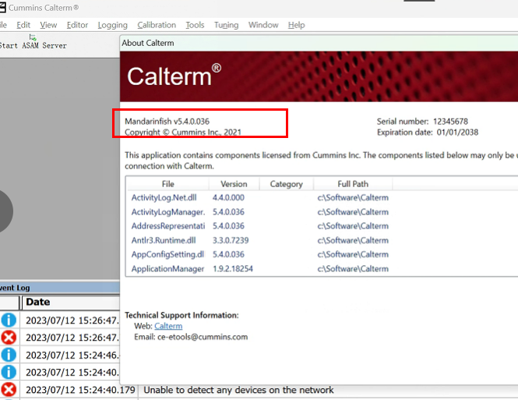The width and height of the screenshot is (518, 400).
Task: Click the Full Path column header
Action: coord(353,184)
